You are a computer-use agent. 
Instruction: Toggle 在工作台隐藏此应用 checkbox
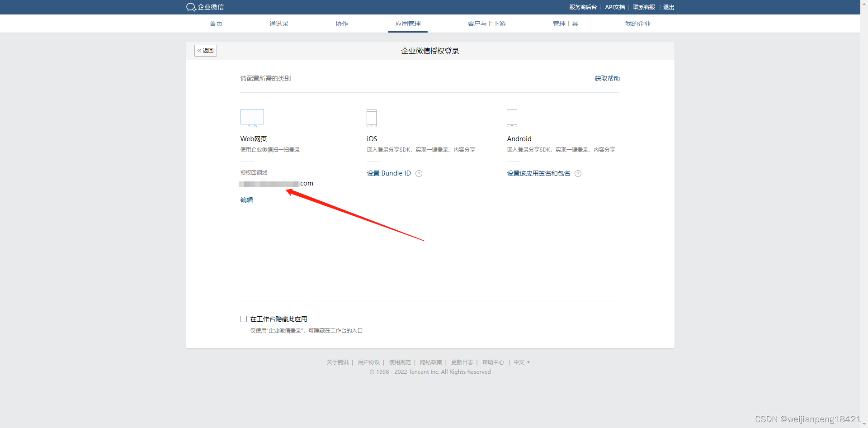tap(244, 319)
